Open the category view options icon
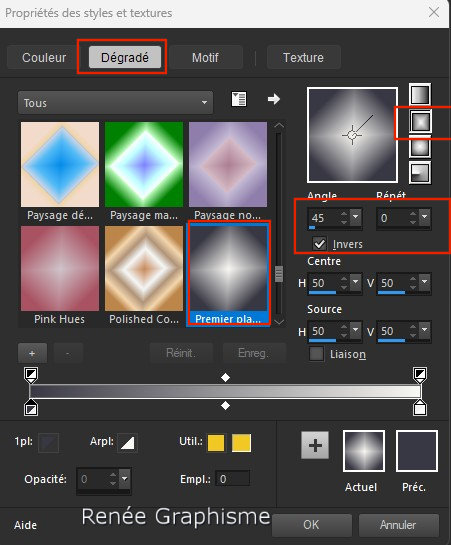 tap(239, 99)
